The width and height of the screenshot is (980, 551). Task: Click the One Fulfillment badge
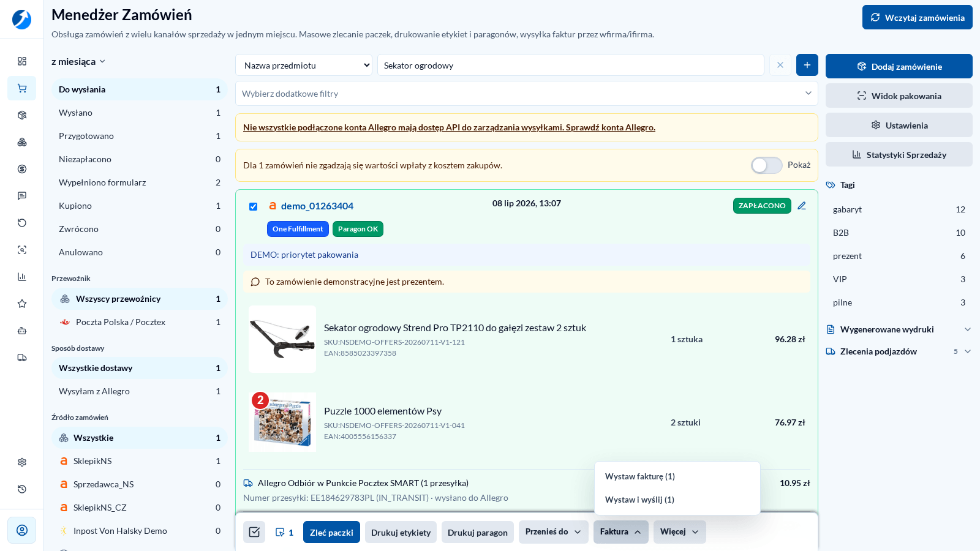(298, 229)
